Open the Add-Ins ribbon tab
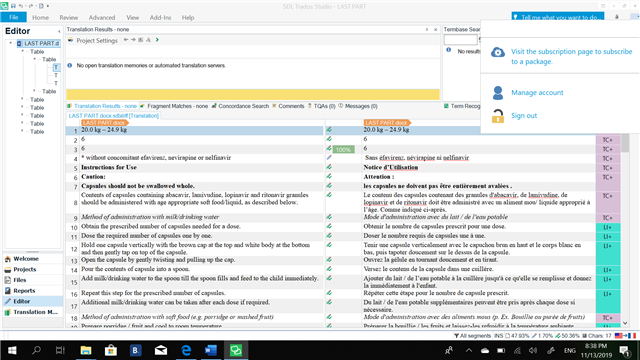The image size is (640, 360). point(160,18)
